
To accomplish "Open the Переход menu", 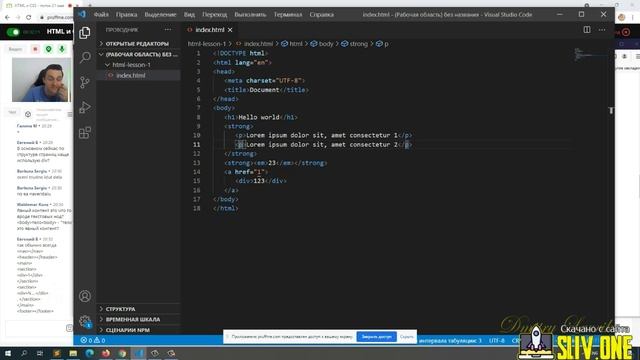I will pos(214,14).
